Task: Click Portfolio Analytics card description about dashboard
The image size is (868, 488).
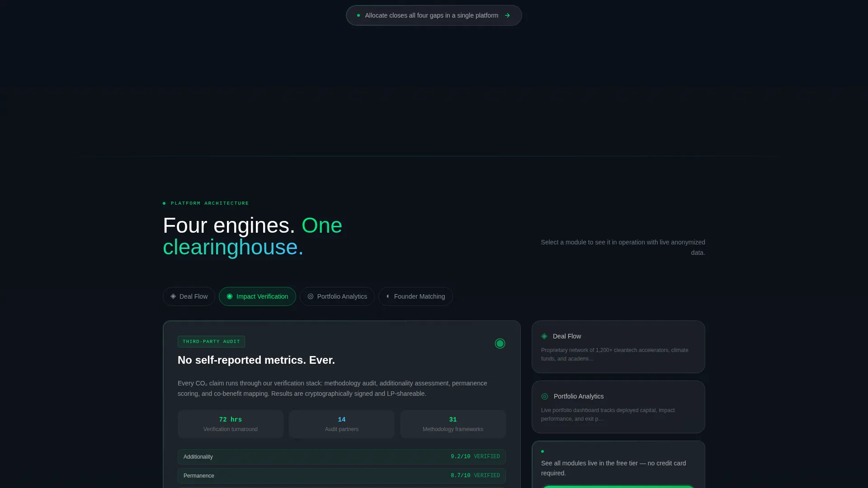Action: pos(608,414)
